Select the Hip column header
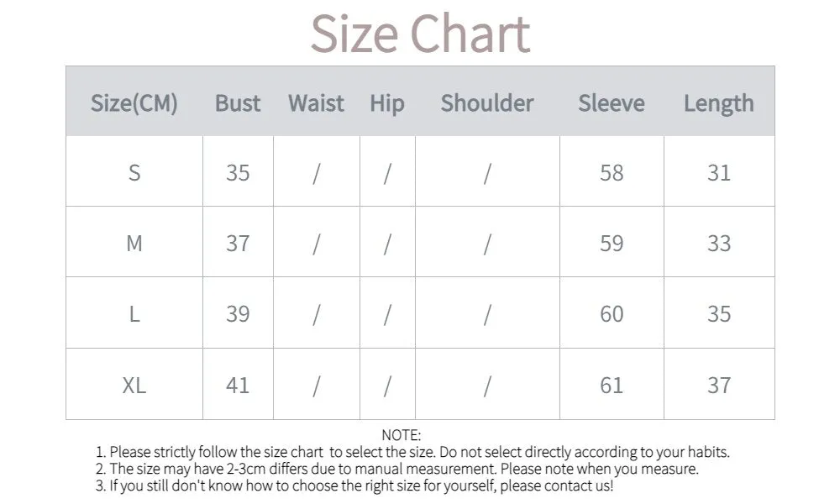The width and height of the screenshot is (840, 504). (386, 103)
